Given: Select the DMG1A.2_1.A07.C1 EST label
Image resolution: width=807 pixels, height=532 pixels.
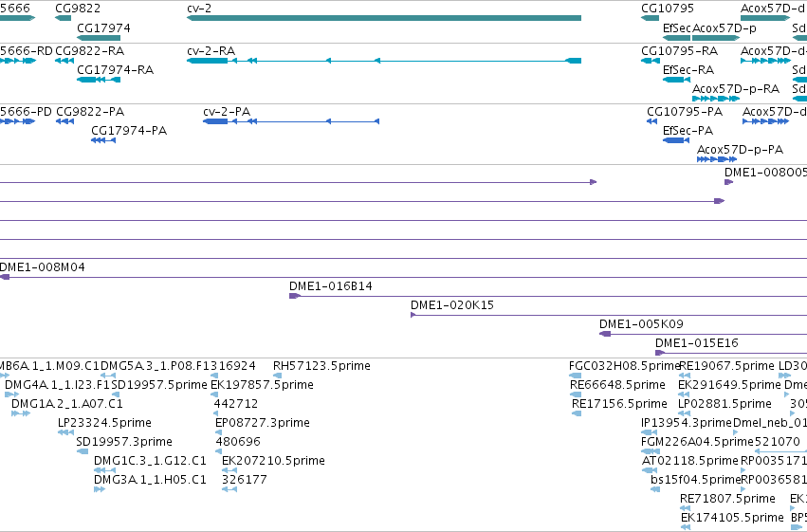Looking at the screenshot, I should (67, 404).
